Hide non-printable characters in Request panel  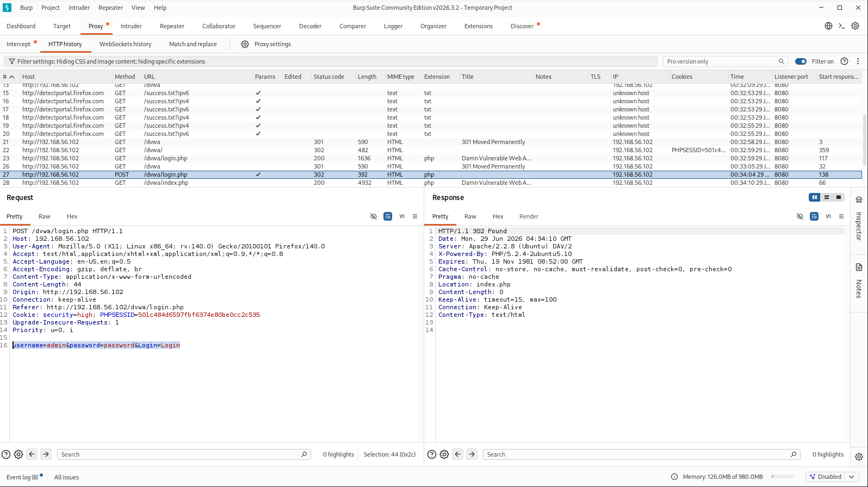(x=374, y=216)
